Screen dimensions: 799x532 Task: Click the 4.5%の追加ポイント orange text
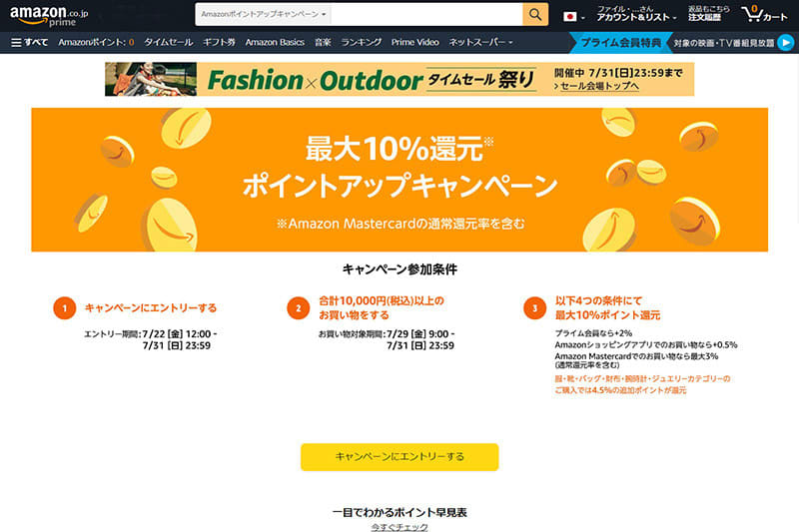click(x=620, y=390)
